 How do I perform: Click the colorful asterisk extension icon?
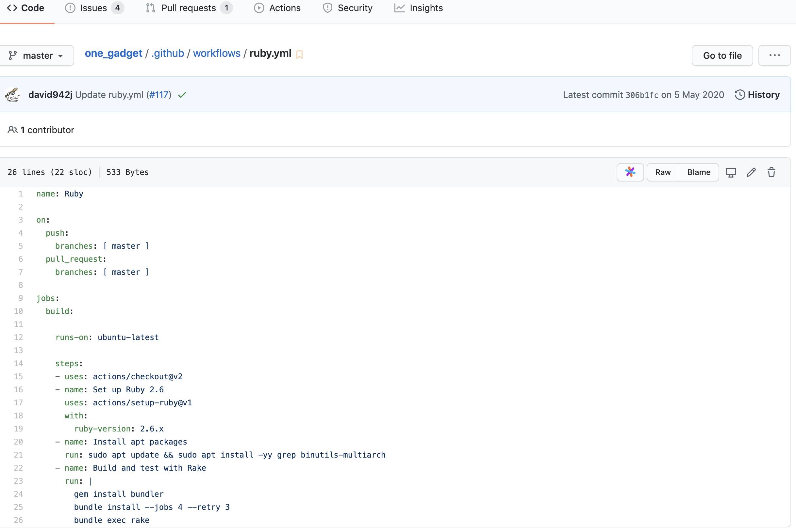coord(630,172)
